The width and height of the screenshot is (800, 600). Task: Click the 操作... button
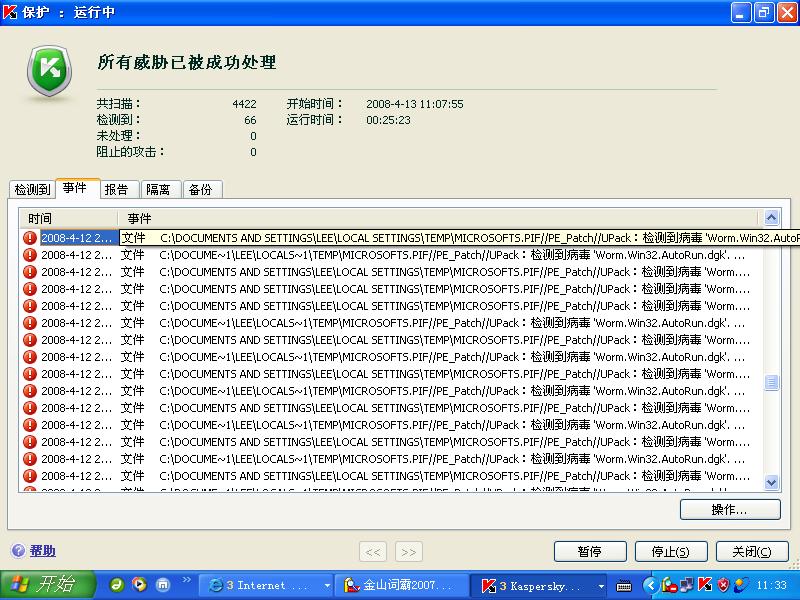730,509
